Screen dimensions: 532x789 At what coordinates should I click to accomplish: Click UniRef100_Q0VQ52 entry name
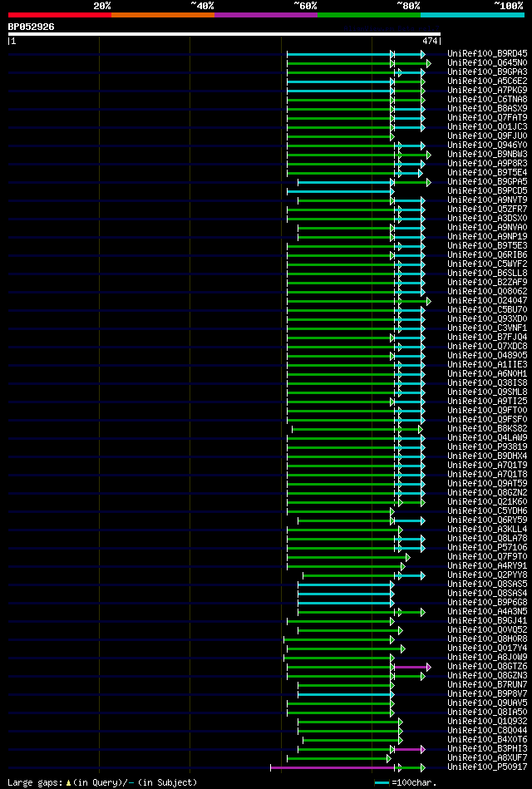487,630
